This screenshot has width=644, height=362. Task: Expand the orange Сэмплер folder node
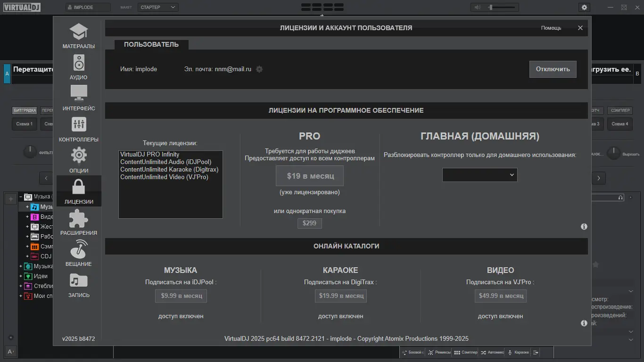(x=27, y=247)
